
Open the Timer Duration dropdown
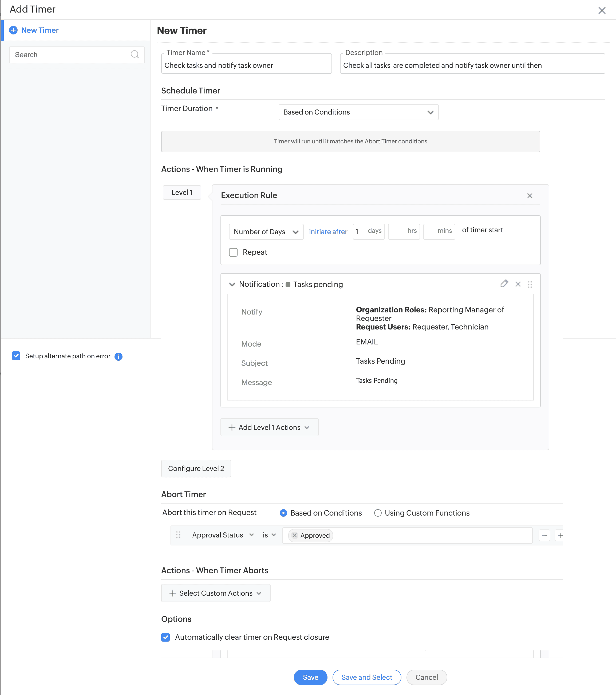358,112
